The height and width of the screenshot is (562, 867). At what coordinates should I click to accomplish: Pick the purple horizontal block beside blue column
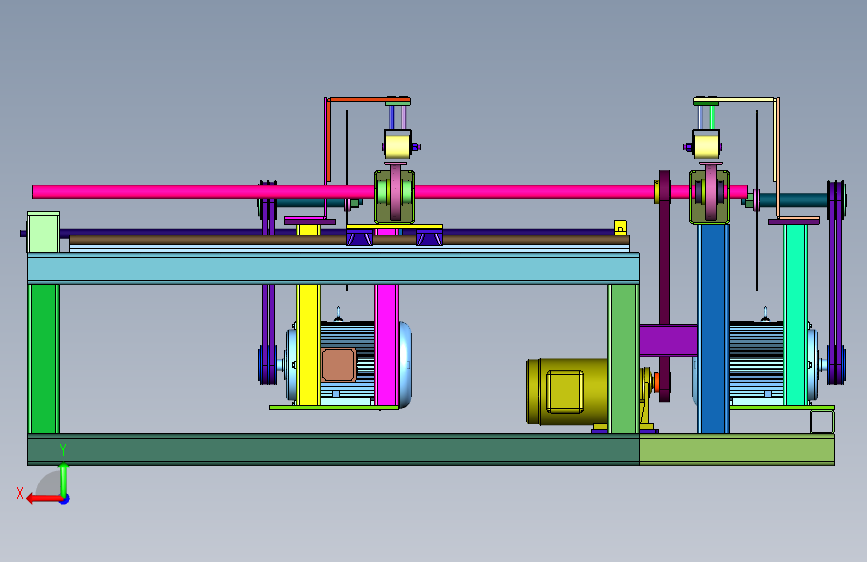point(668,340)
